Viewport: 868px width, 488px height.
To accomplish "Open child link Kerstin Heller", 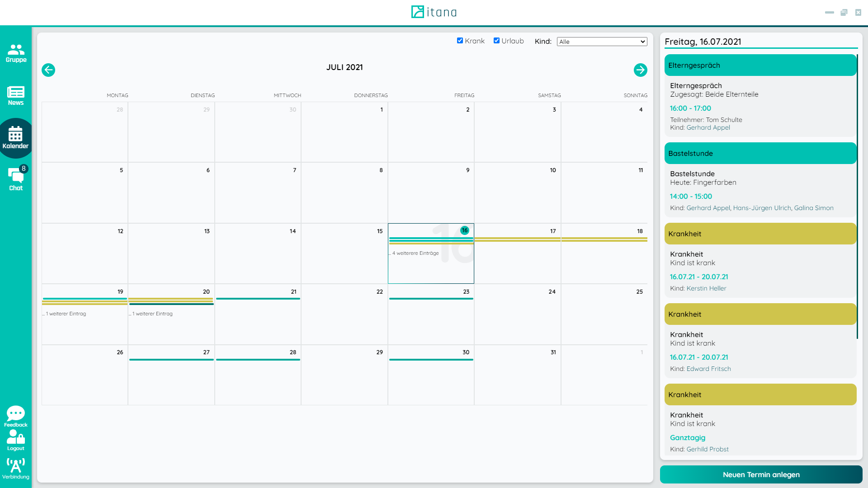I will (706, 288).
